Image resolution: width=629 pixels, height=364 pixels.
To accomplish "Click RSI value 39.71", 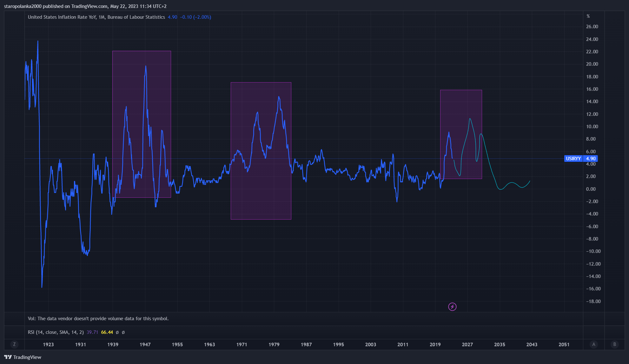I will click(92, 332).
